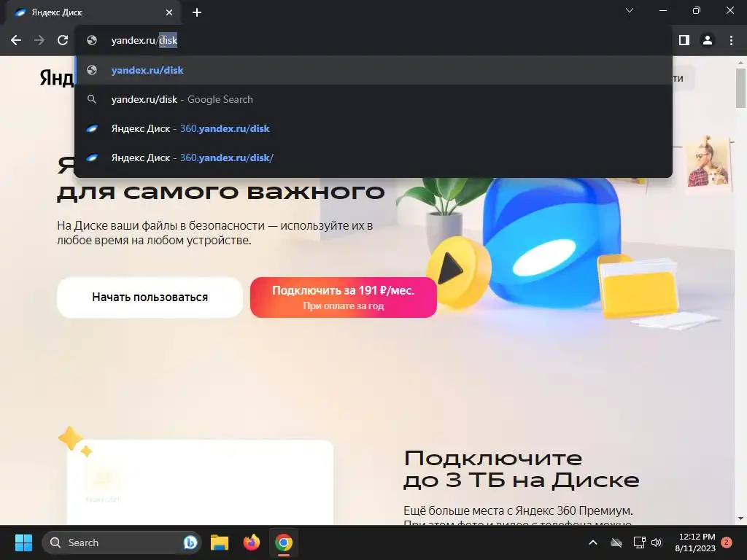Click the photo thumbnail of man with dog
Viewport: 747px width, 560px height.
[708, 163]
